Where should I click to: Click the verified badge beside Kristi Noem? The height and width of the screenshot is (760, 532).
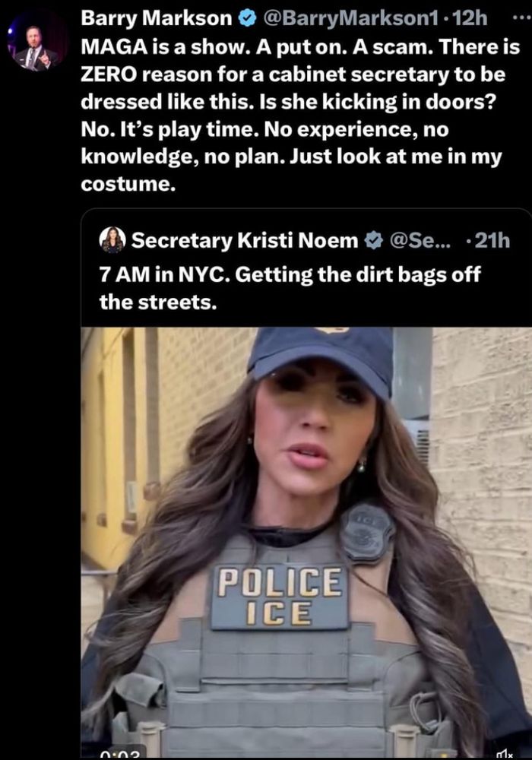pos(373,240)
